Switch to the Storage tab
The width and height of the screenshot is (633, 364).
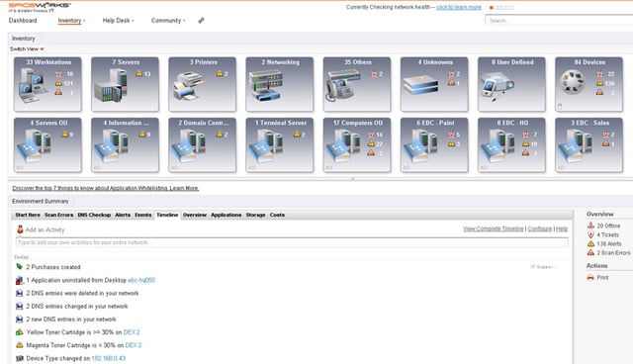pos(255,215)
